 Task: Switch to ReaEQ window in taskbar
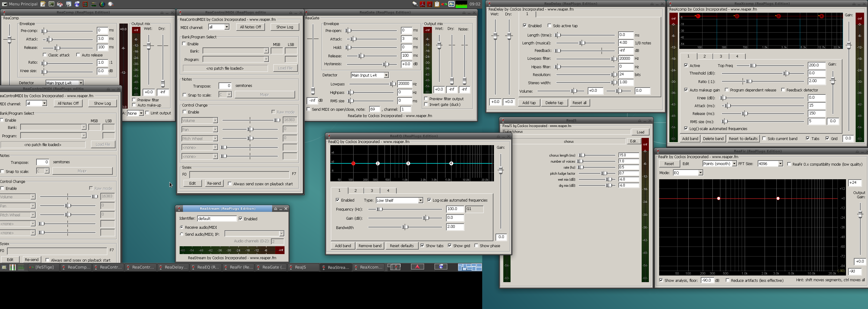[205, 267]
